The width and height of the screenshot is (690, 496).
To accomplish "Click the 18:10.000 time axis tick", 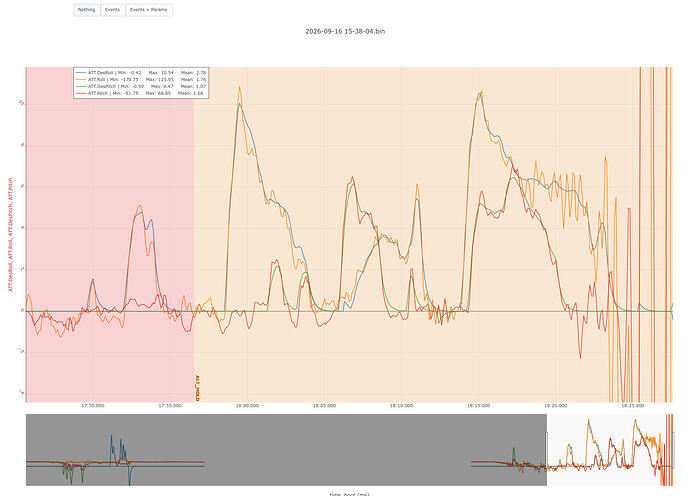I will coord(401,406).
